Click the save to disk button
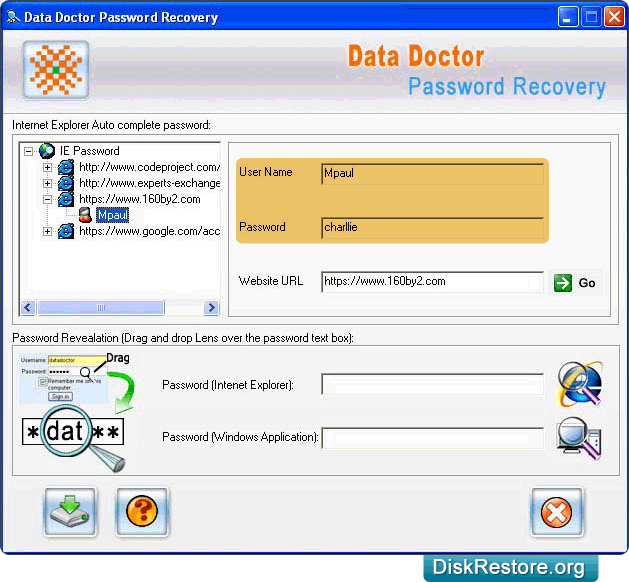This screenshot has height=582, width=629. pyautogui.click(x=70, y=511)
